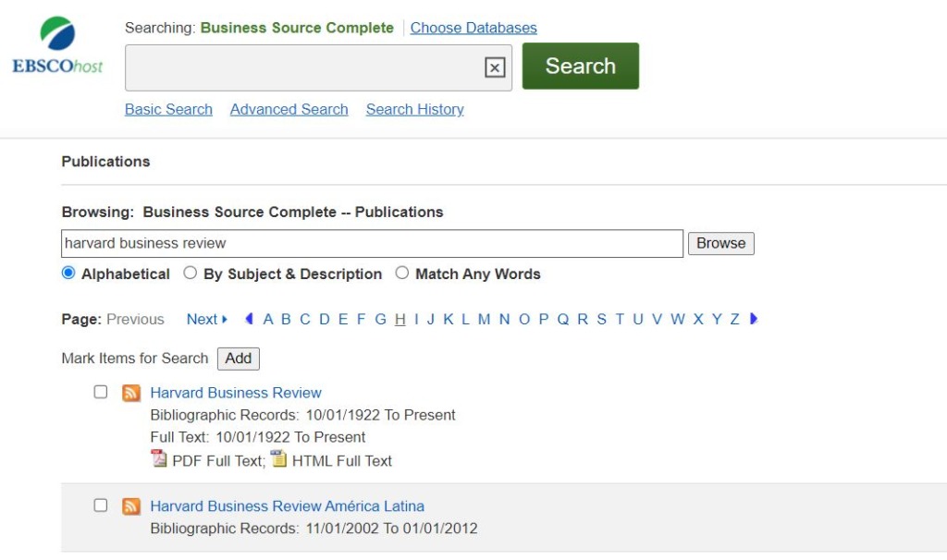Switch to Advanced Search
This screenshot has height=560, width=947.
click(x=289, y=109)
